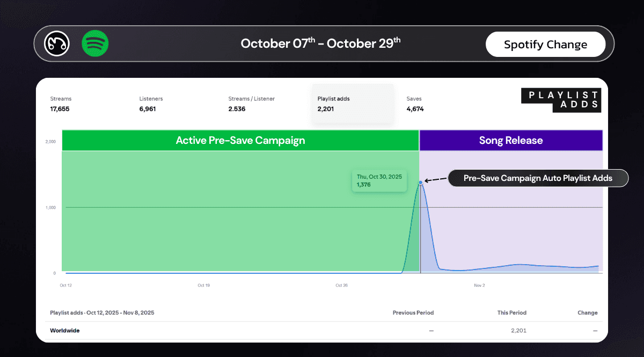Click the Thu, Oct 30 tooltip showing 1,376

click(379, 181)
